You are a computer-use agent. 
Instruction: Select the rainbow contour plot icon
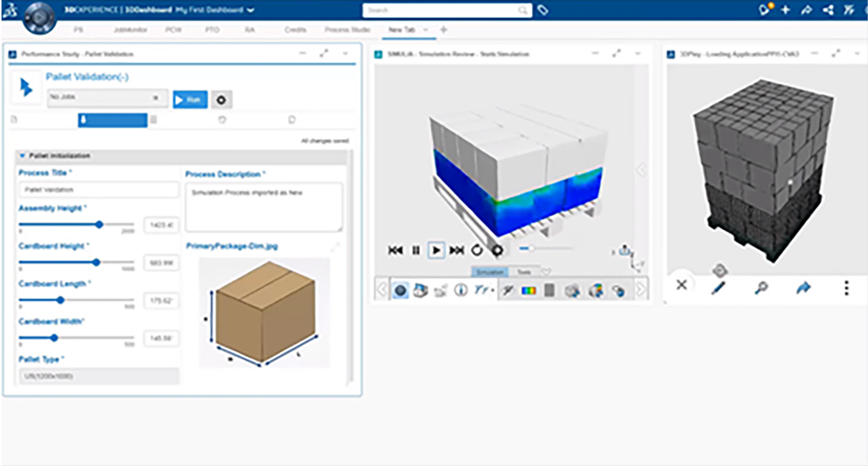pyautogui.click(x=528, y=290)
